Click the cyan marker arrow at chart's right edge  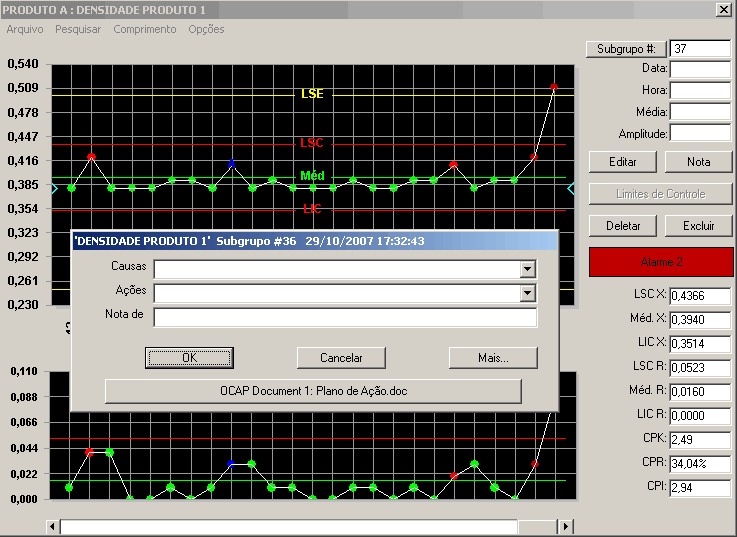point(571,189)
